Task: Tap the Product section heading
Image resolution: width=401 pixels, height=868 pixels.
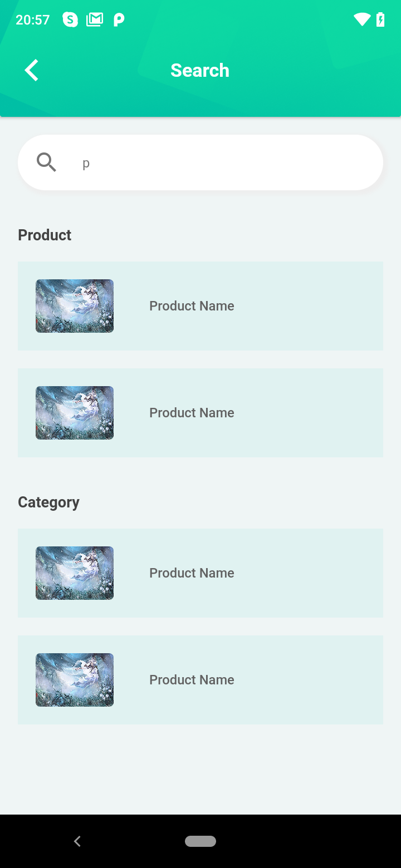Action: [x=45, y=235]
